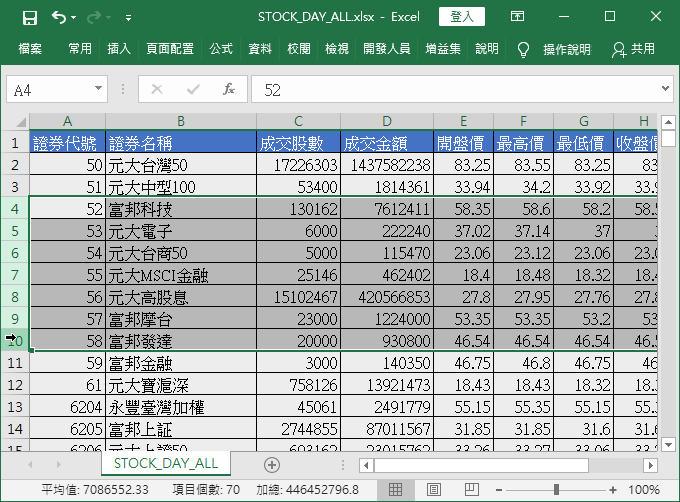The image size is (680, 502).
Task: Click the vertical scrollbar down arrow
Action: (668, 444)
